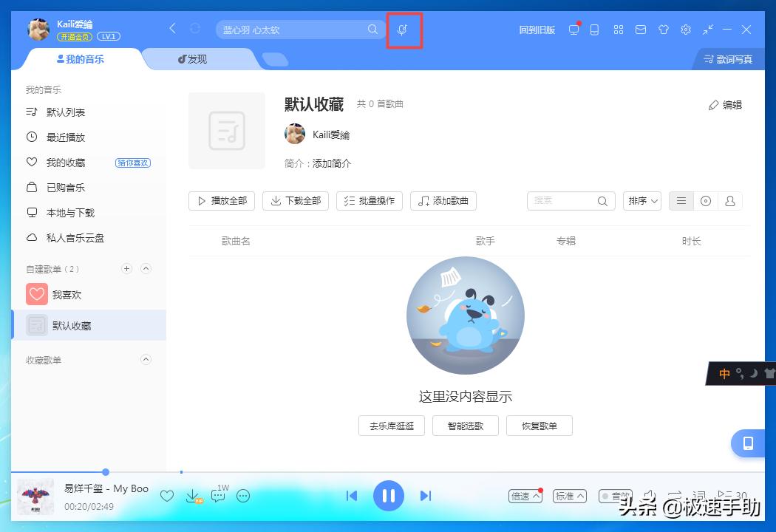Click the 播放全部 play all button

(x=221, y=200)
